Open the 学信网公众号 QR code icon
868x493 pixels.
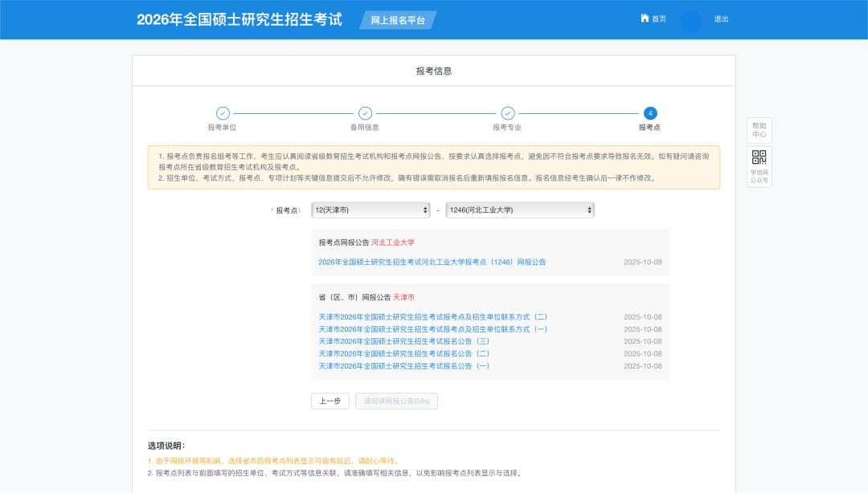[759, 157]
